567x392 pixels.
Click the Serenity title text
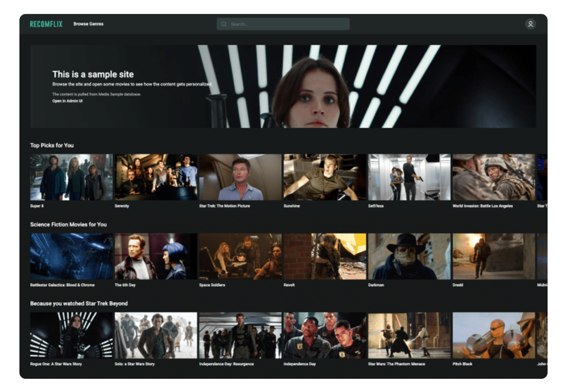(x=122, y=206)
